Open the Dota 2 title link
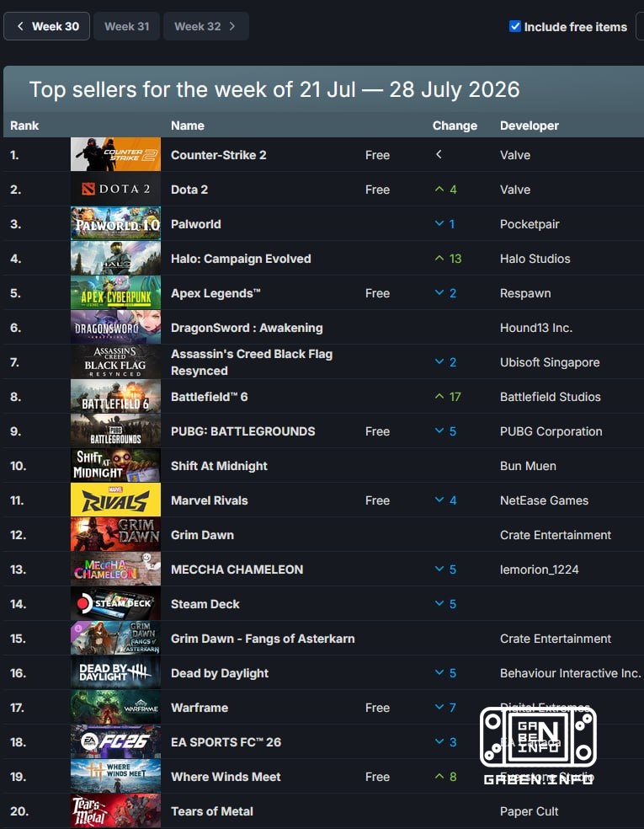644x829 pixels. pyautogui.click(x=189, y=190)
